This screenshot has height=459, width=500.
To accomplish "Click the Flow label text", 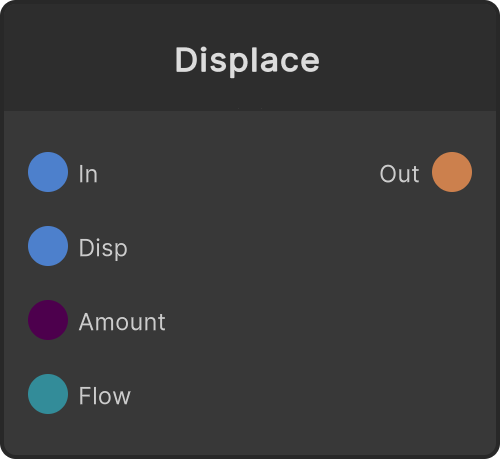I will coord(104,396).
